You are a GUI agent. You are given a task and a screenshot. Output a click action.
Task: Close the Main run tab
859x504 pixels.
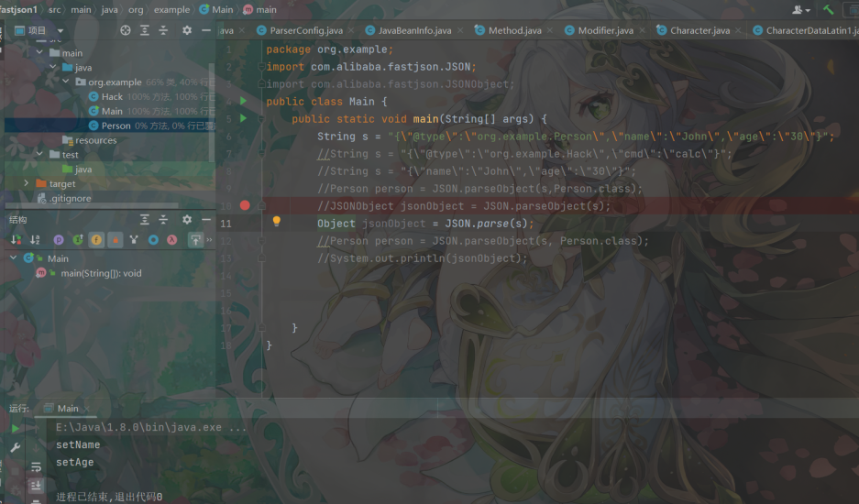point(86,408)
